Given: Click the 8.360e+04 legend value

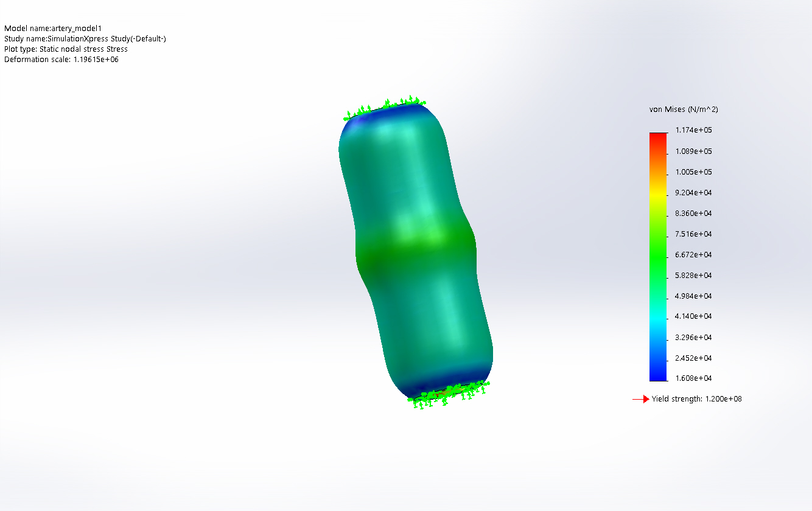Looking at the screenshot, I should point(693,213).
